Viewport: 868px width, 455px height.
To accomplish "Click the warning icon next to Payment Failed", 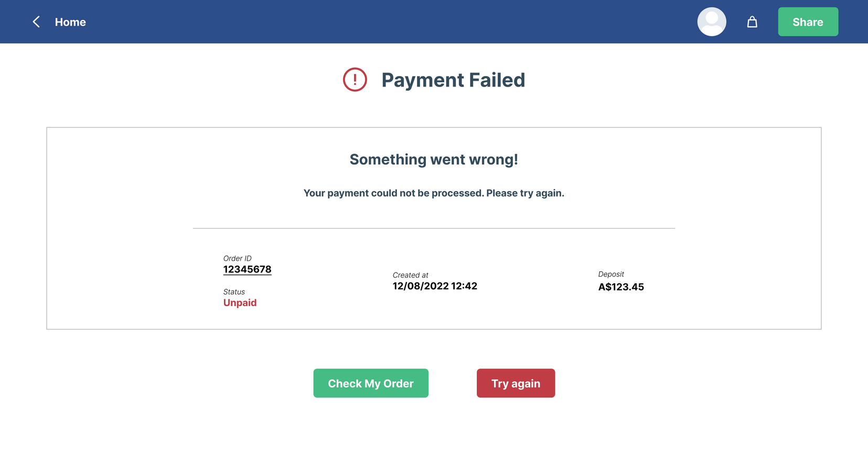I will 355,80.
